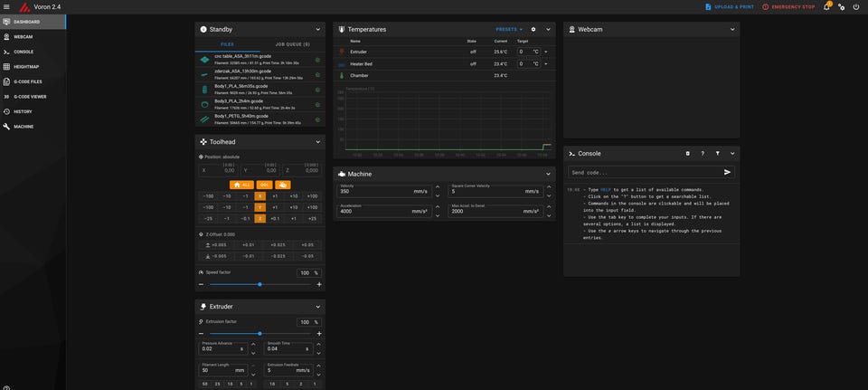
Task: Collapse the Machine limits panel
Action: tap(548, 174)
